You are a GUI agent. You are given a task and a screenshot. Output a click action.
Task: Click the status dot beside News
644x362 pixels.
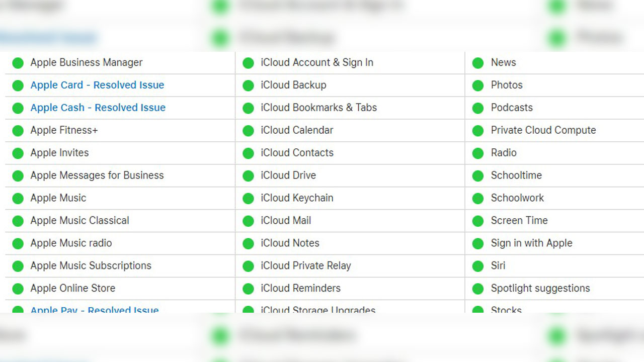pyautogui.click(x=478, y=63)
